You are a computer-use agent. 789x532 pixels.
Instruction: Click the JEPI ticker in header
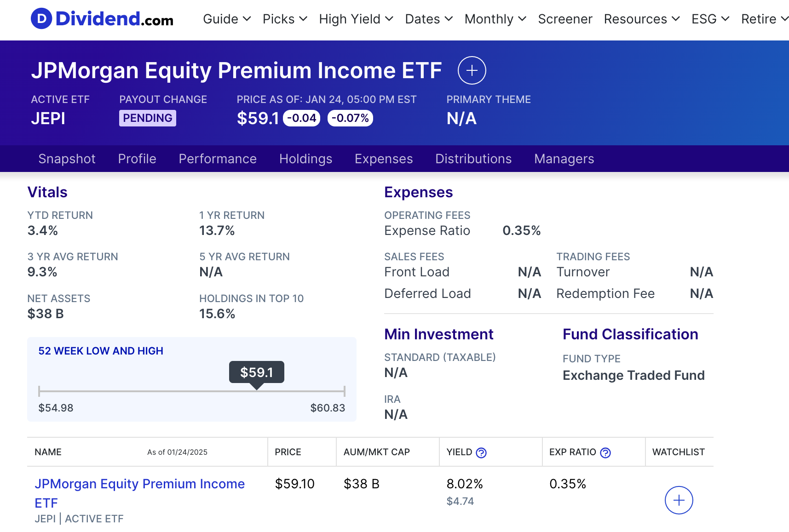tap(48, 119)
